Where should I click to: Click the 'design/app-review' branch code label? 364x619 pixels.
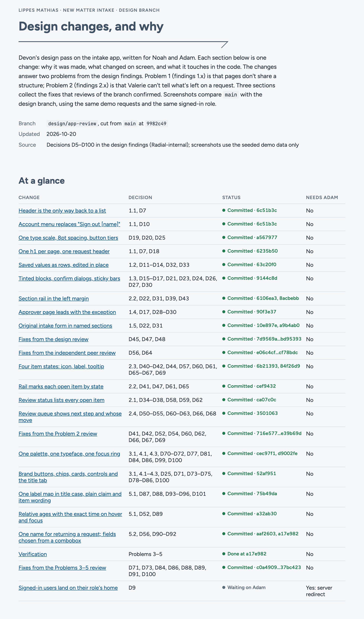pyautogui.click(x=72, y=124)
